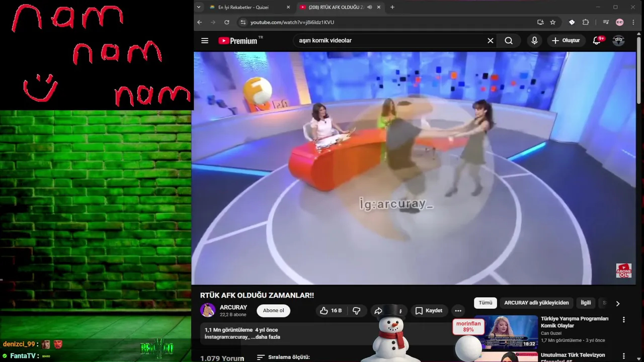The width and height of the screenshot is (644, 362).
Task: Open Chrome media controls icon
Action: coord(606,22)
